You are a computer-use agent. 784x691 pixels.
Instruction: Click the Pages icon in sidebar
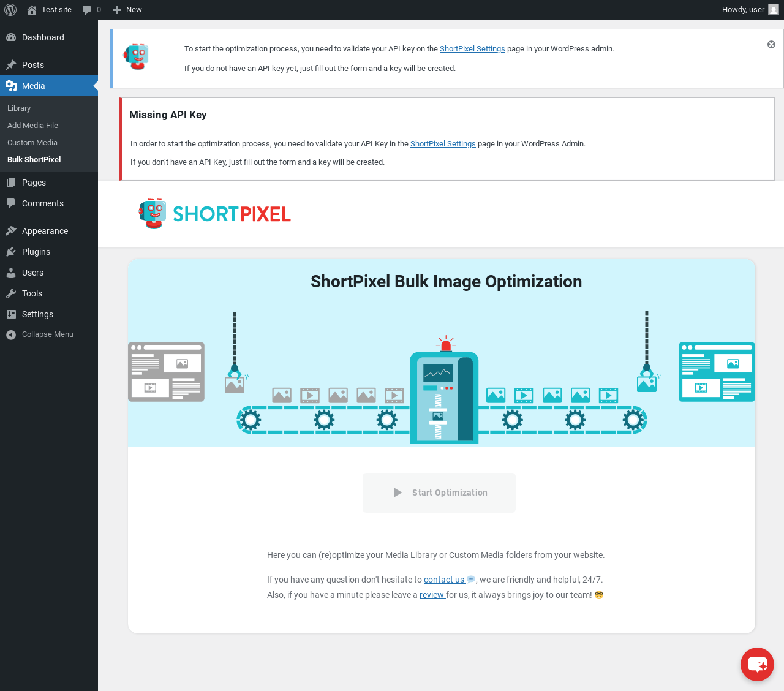[11, 183]
